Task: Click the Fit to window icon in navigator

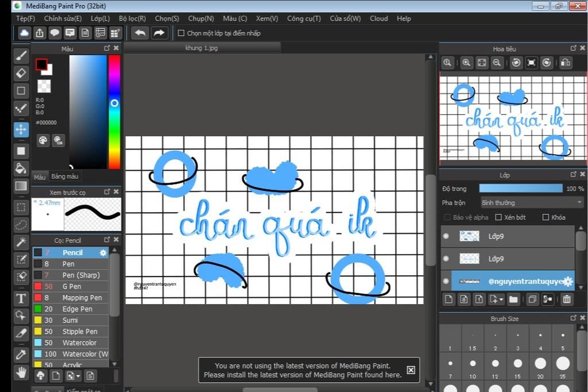Action: pyautogui.click(x=482, y=63)
